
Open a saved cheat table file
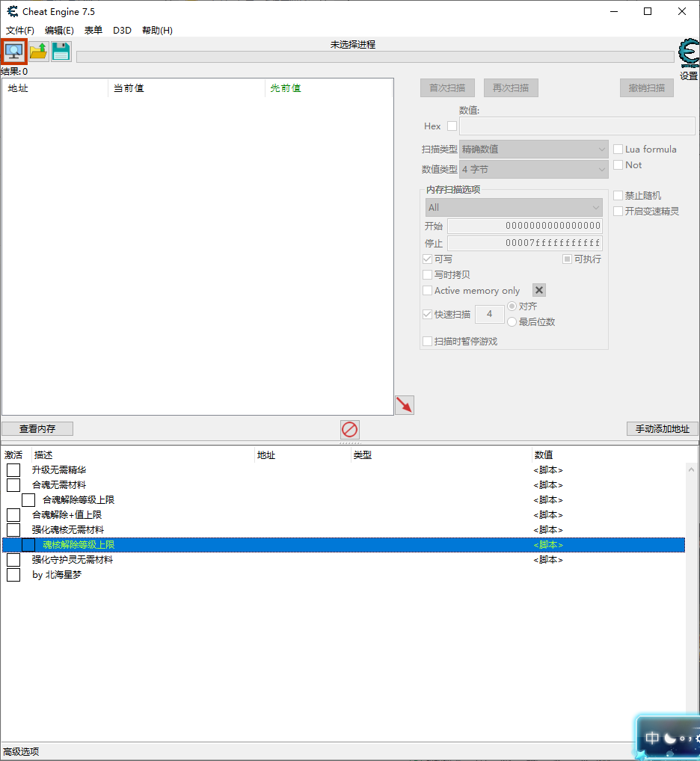point(37,51)
